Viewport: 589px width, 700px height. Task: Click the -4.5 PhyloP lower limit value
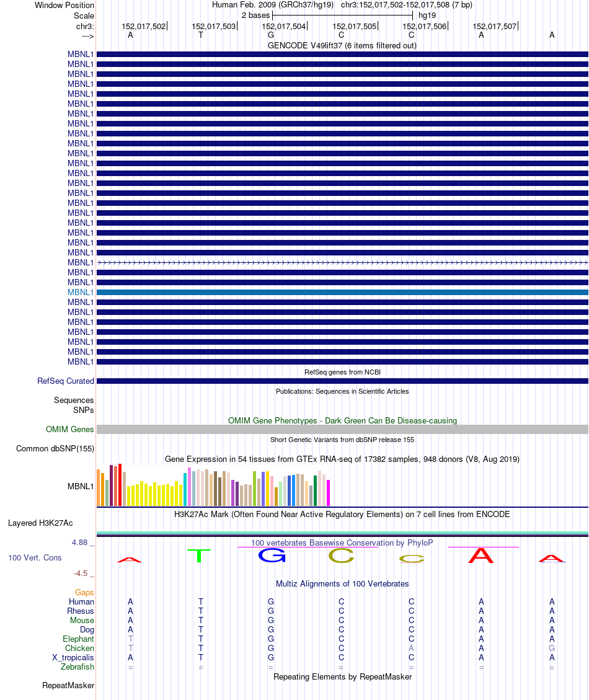[81, 574]
